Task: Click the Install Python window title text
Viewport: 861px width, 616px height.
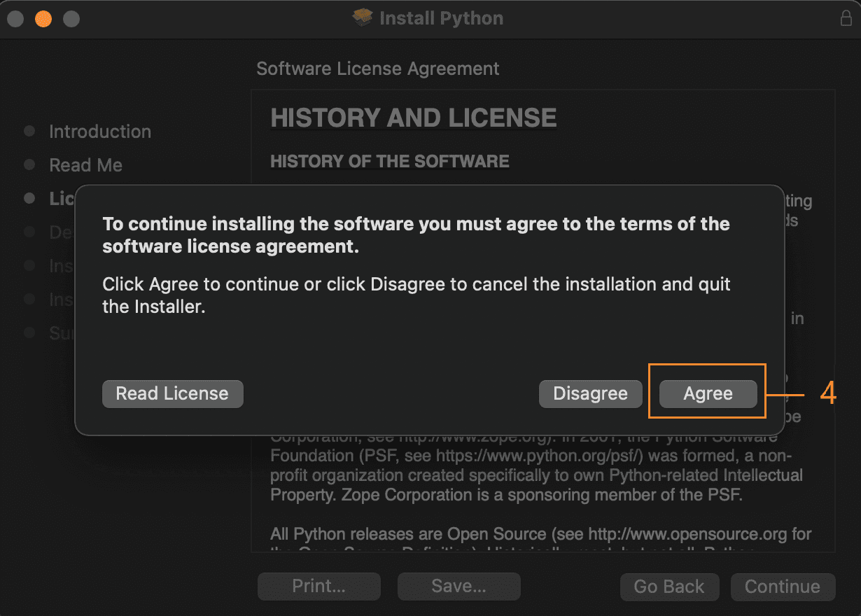Action: click(441, 18)
